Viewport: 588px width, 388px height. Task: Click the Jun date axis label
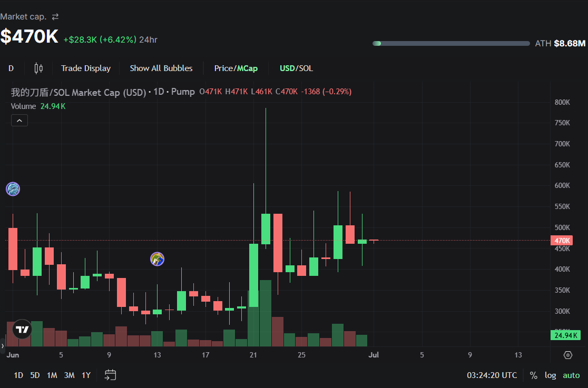tap(13, 355)
